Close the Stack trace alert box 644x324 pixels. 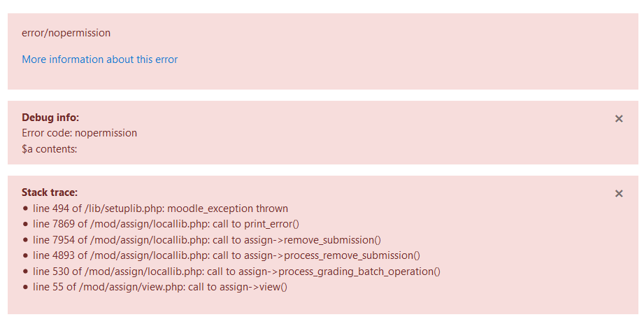[x=619, y=194]
